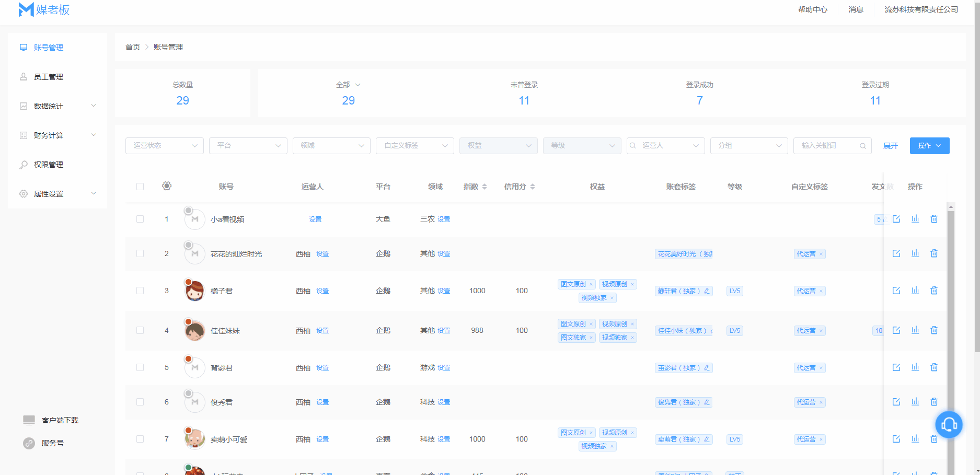
Task: Open statistics chart icon for 橘子君
Action: pos(915,291)
